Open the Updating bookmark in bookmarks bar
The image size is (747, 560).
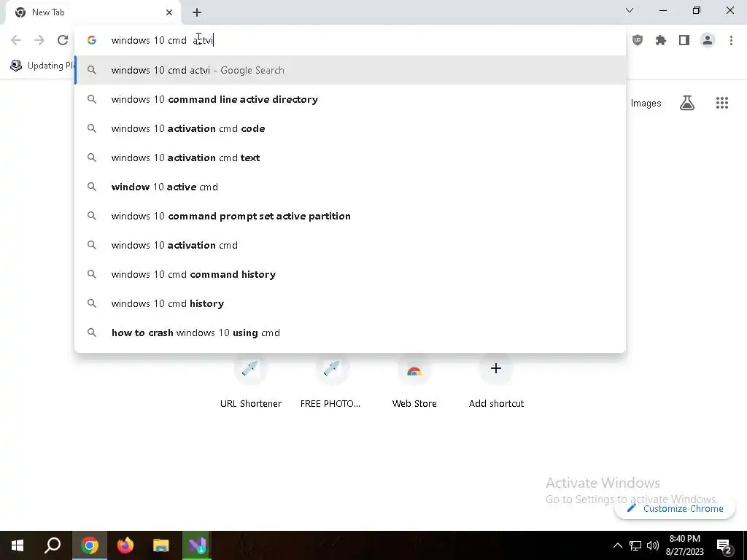[x=42, y=65]
